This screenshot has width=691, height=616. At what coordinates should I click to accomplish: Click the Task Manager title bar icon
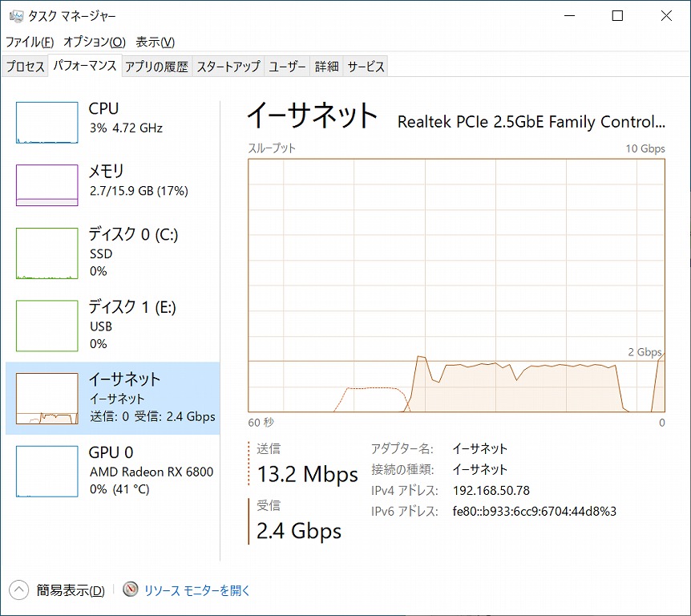[x=15, y=16]
